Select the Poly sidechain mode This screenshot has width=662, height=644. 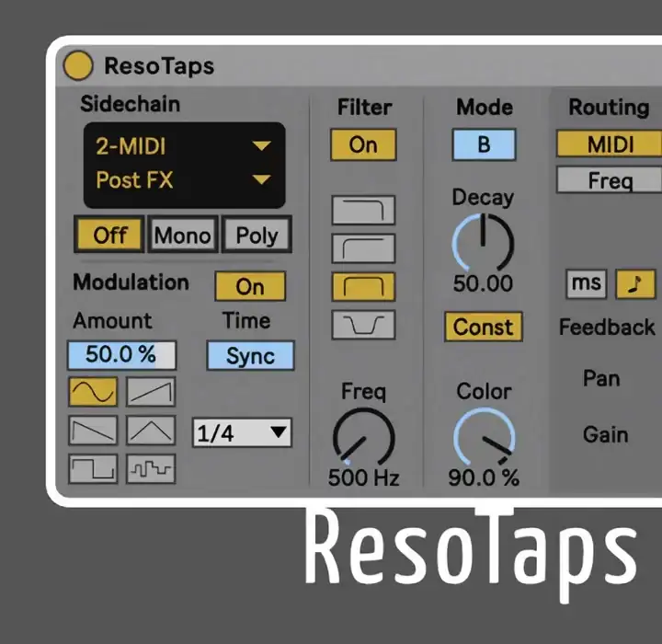pos(257,235)
